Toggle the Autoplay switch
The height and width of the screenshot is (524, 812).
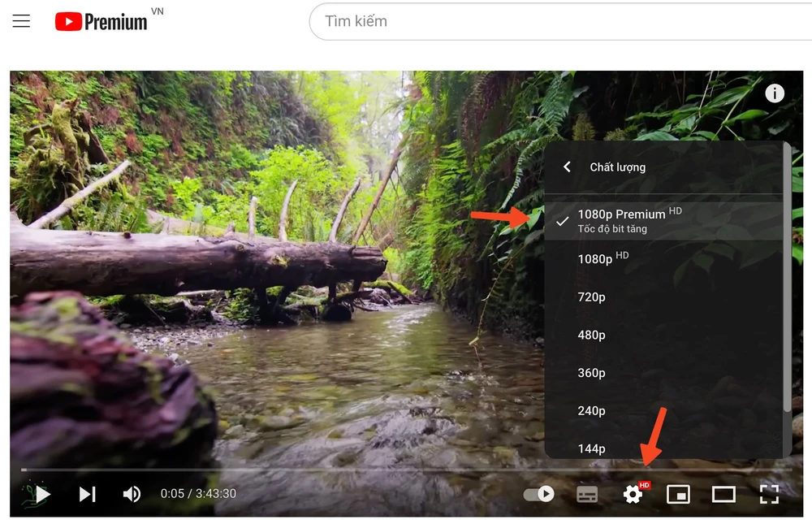pos(538,493)
